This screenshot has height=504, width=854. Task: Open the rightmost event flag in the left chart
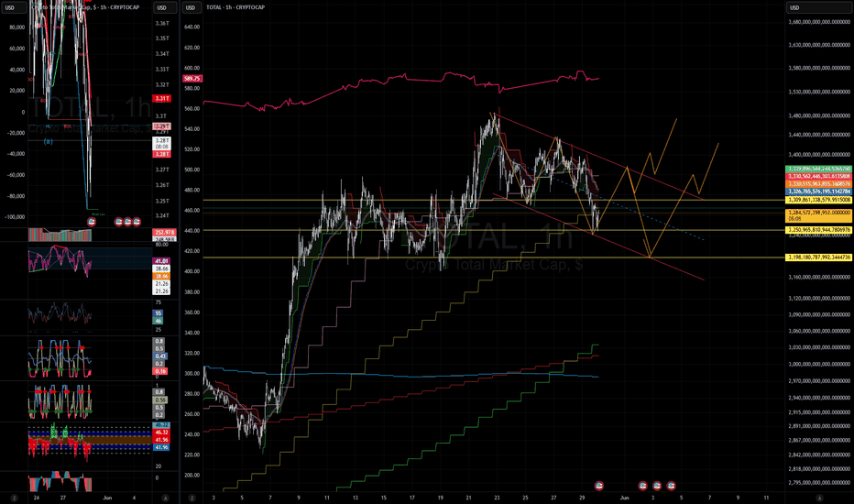coord(137,222)
